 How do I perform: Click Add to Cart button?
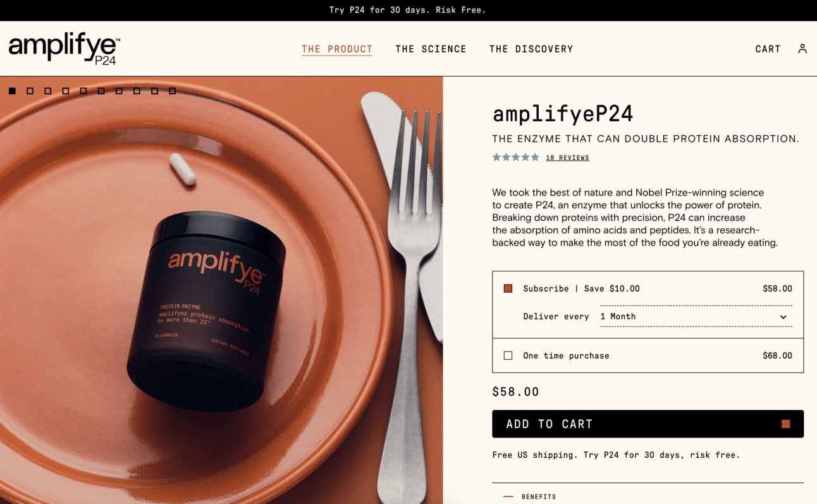click(x=648, y=424)
